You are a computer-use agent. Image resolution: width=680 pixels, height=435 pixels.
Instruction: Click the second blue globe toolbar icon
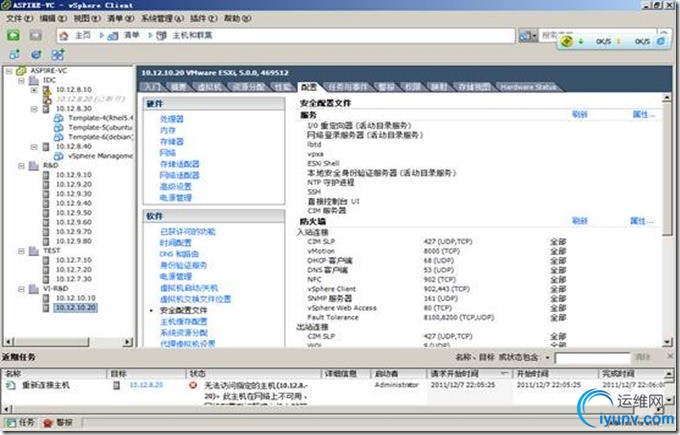[36, 55]
